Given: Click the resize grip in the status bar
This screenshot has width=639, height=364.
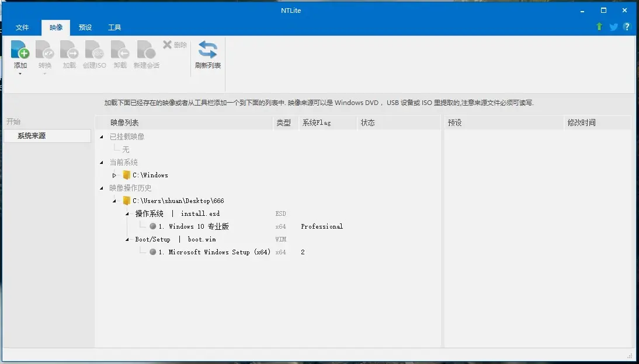Looking at the screenshot, I should (x=630, y=356).
